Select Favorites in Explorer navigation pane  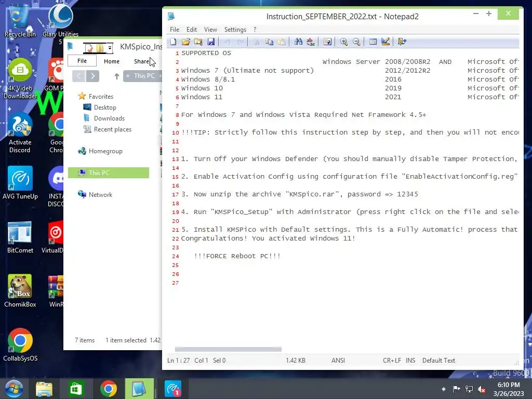96,96
